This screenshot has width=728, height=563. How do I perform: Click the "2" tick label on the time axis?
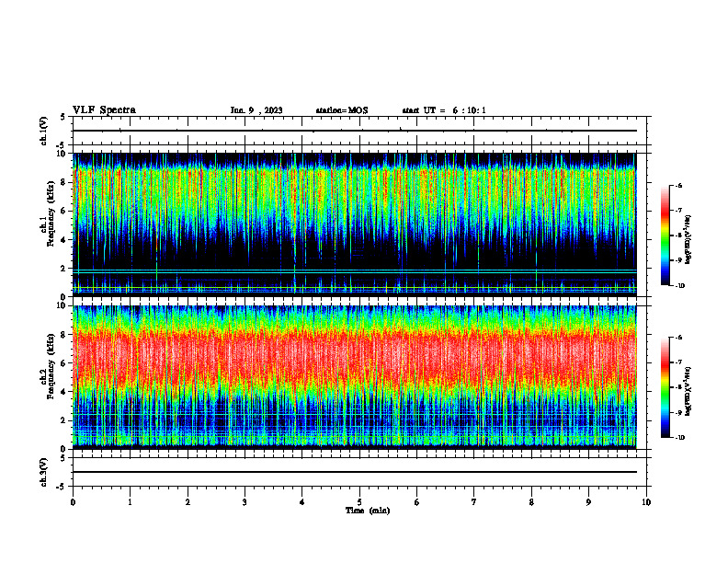pyautogui.click(x=188, y=502)
